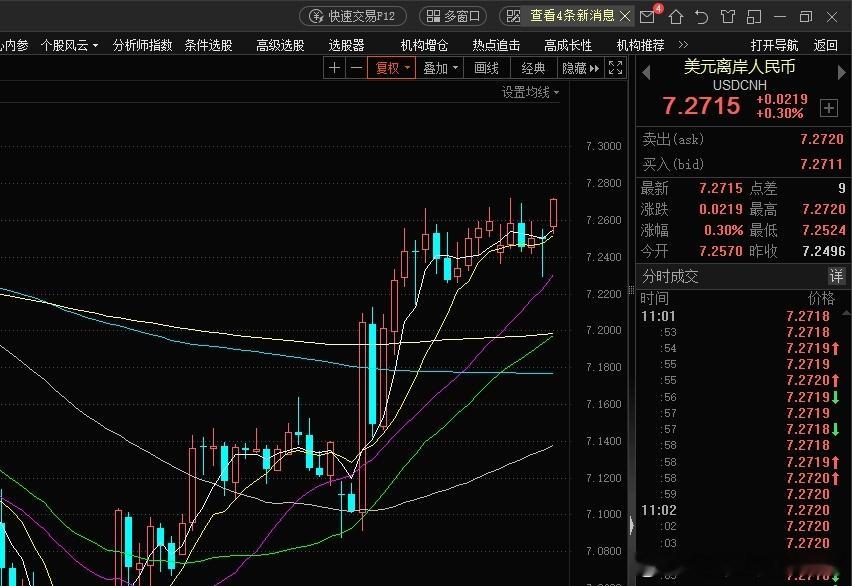Click the 返回 return button

point(825,45)
